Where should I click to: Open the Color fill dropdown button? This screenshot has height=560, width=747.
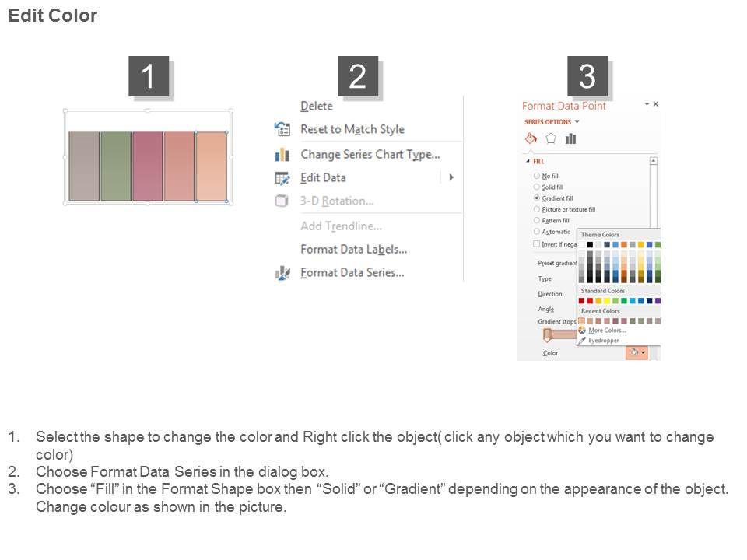pyautogui.click(x=637, y=352)
